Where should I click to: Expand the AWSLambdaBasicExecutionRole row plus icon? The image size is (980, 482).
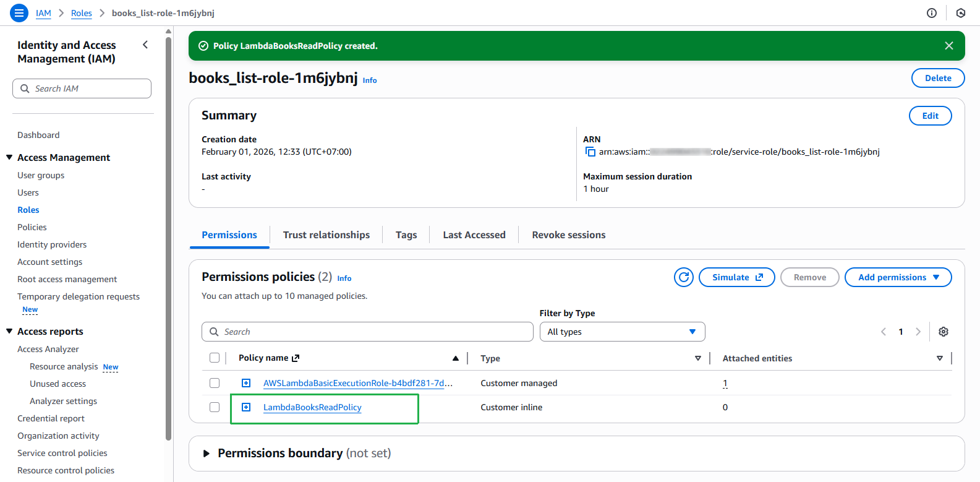click(x=246, y=383)
